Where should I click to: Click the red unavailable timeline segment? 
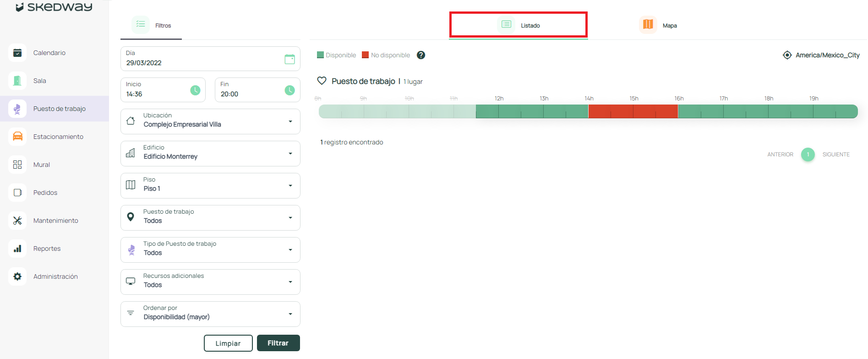tap(633, 111)
